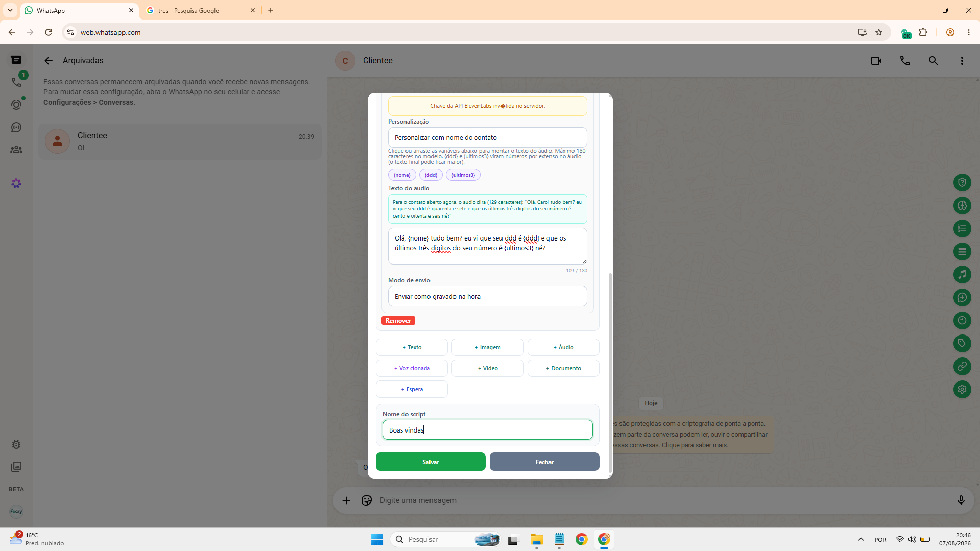Open File Explorer from the taskbar
This screenshot has width=980, height=551.
tap(536, 539)
